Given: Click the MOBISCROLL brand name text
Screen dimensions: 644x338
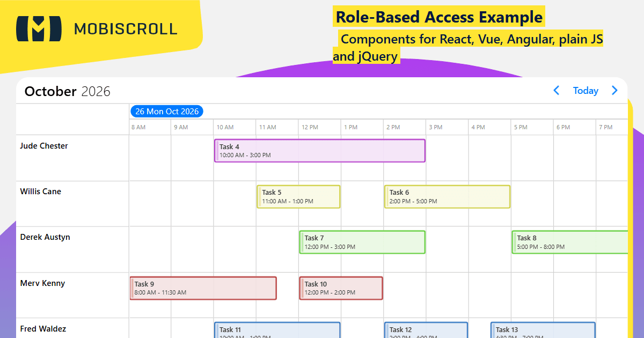Looking at the screenshot, I should pos(126,29).
